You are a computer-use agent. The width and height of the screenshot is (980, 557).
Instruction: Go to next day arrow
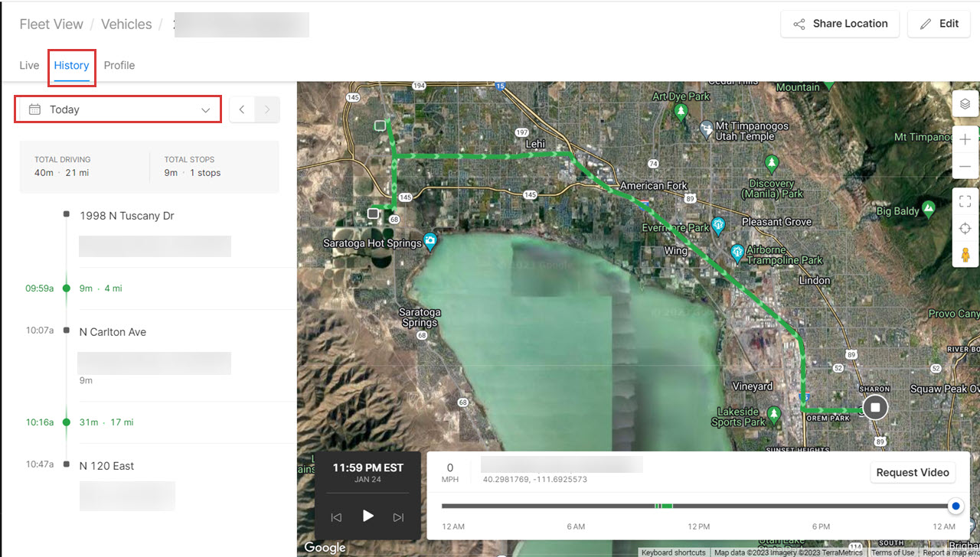(267, 109)
